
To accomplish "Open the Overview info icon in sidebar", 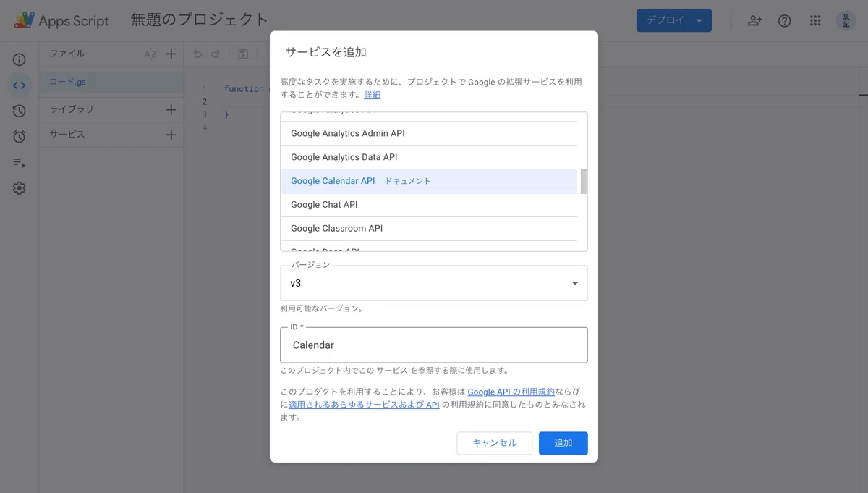I will tap(20, 60).
